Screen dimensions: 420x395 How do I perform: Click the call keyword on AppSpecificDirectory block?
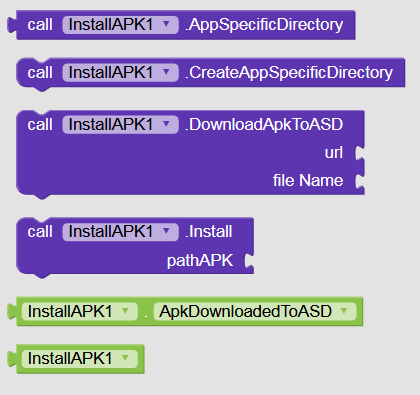(40, 25)
